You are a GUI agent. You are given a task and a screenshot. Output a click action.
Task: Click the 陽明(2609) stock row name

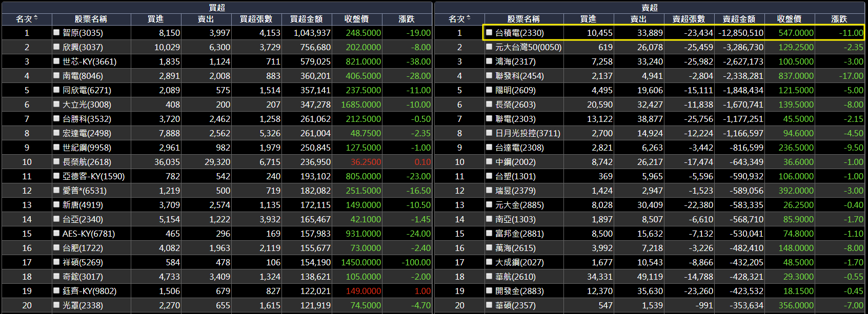[x=515, y=90]
